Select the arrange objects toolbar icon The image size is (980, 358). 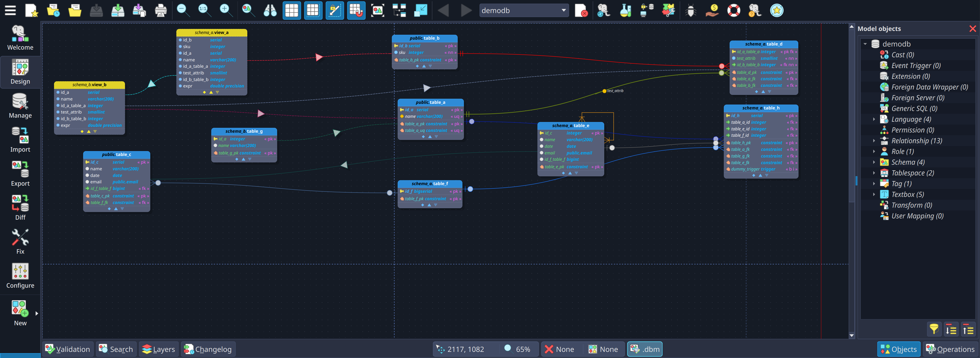pyautogui.click(x=399, y=10)
